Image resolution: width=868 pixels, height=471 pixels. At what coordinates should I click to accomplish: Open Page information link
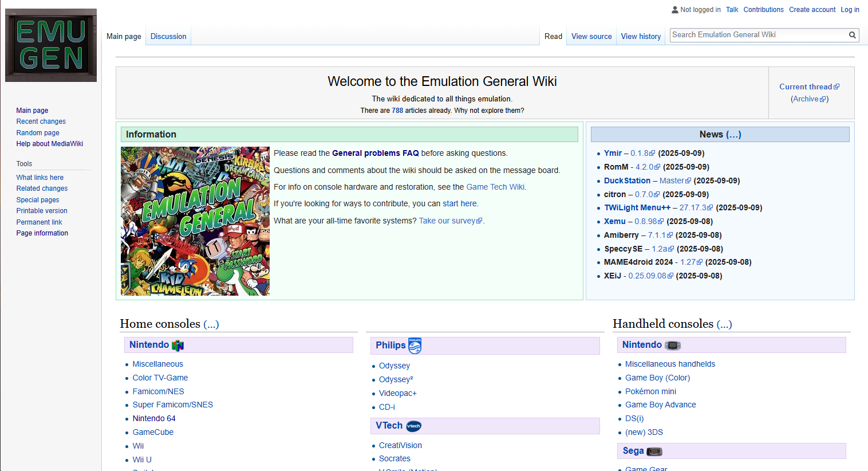pos(42,233)
